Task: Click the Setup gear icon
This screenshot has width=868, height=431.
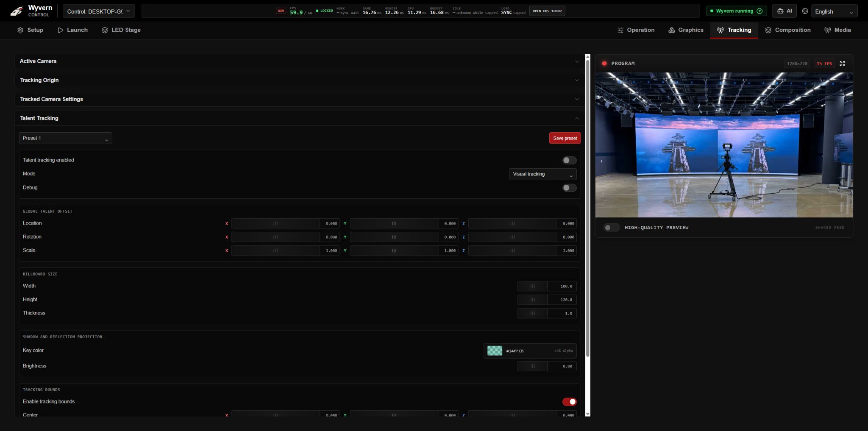Action: pos(20,30)
